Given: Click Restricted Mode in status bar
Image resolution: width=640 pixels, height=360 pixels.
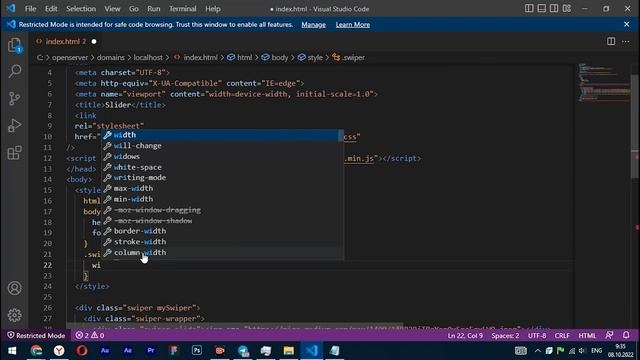Looking at the screenshot, I should click(x=36, y=336).
